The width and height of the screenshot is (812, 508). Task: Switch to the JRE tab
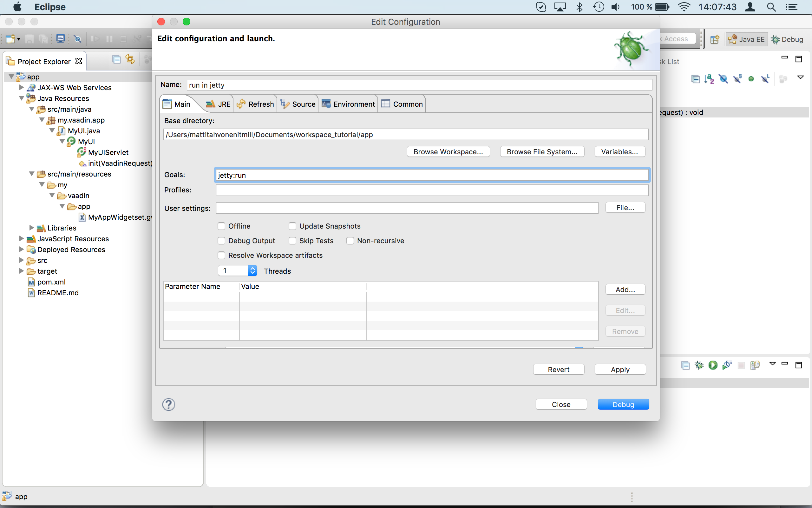(x=219, y=104)
